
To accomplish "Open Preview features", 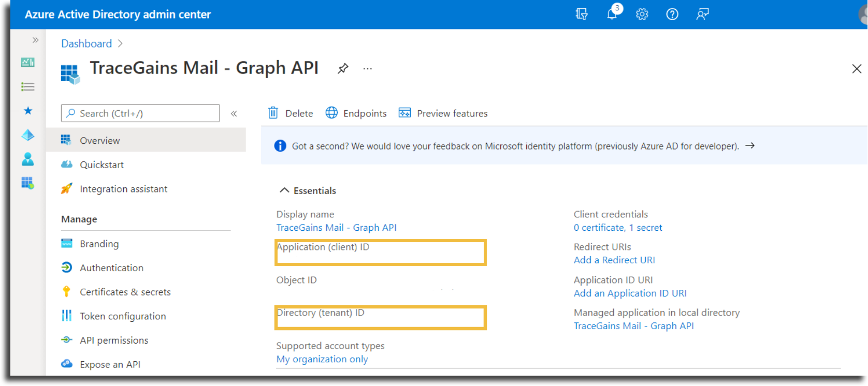I will click(443, 113).
